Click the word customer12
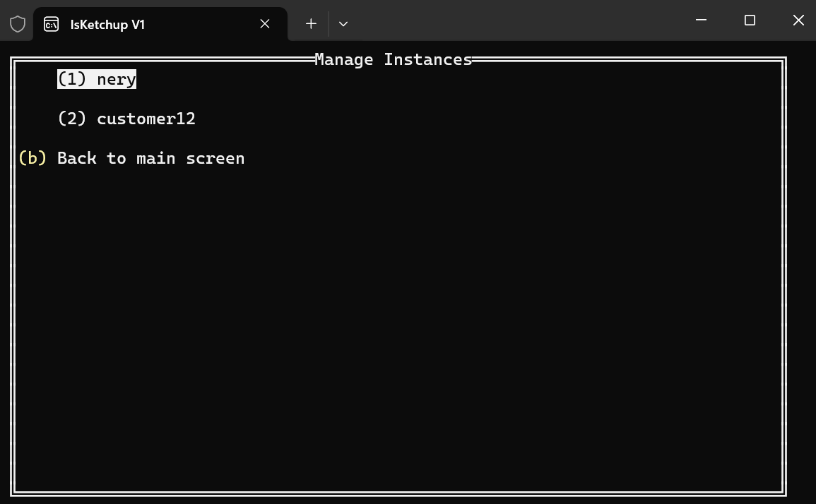Viewport: 816px width, 504px height. (146, 119)
